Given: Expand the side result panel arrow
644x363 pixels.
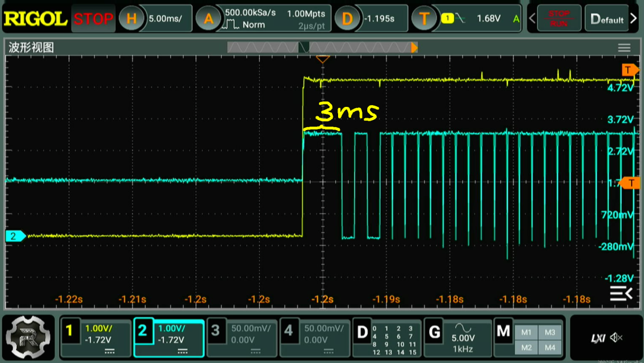Looking at the screenshot, I should (x=621, y=293).
